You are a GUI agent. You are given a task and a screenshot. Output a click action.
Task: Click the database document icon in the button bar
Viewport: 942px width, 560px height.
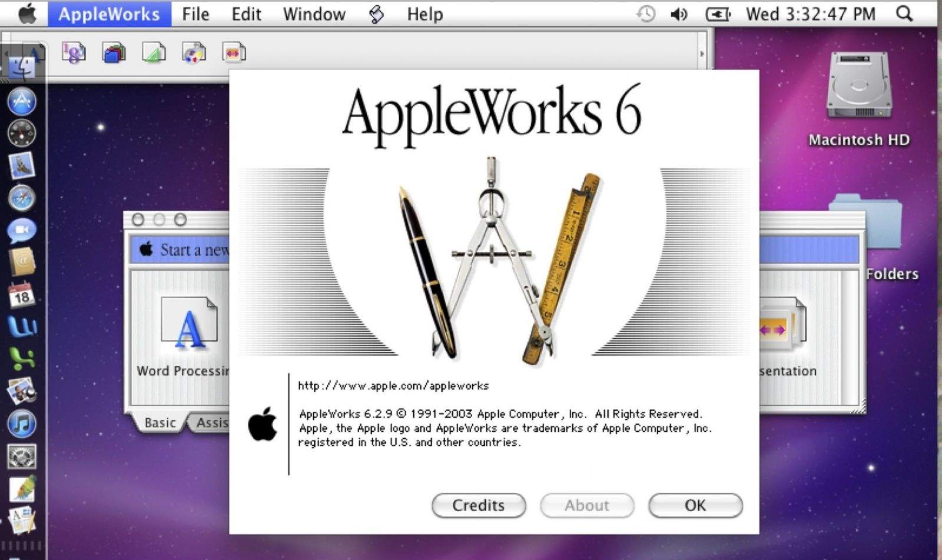114,52
